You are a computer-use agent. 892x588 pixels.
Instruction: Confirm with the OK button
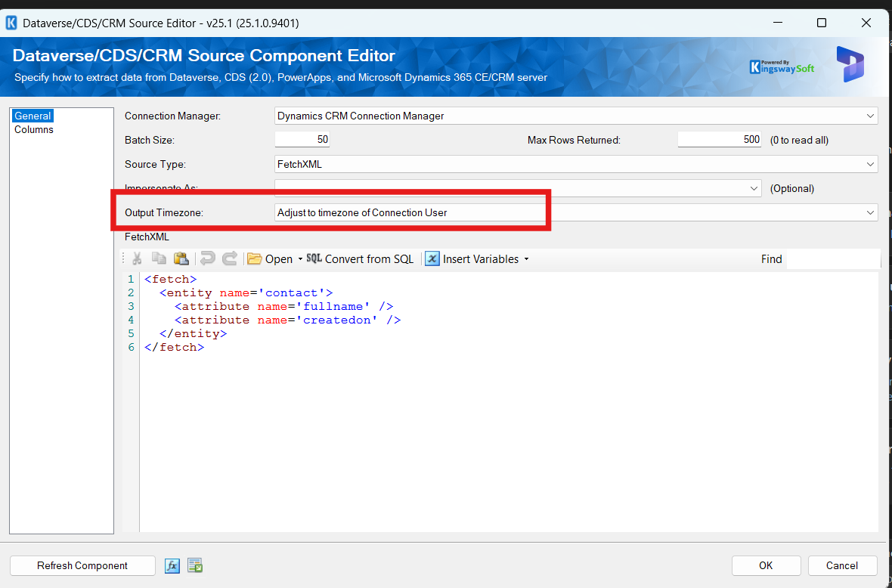pos(766,566)
